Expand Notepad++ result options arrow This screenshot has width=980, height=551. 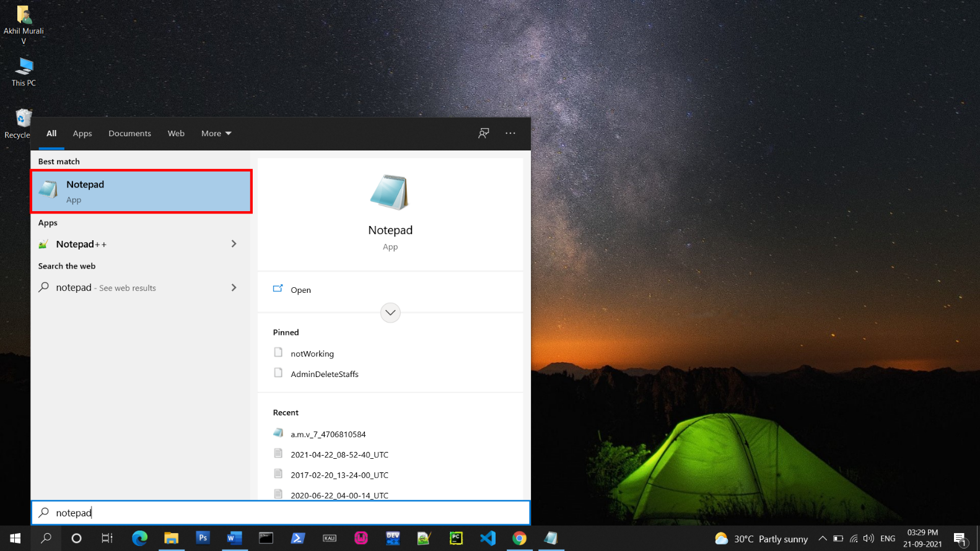pos(234,244)
